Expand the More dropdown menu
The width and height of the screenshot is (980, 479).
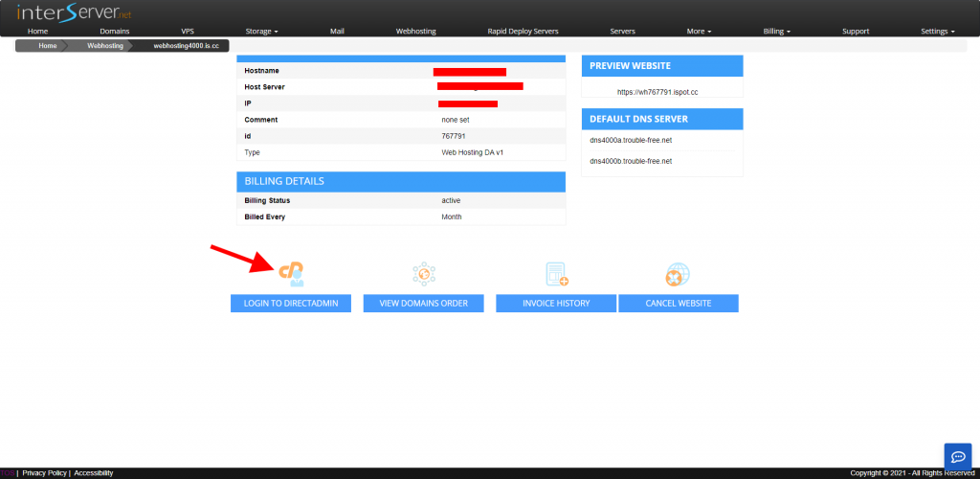pyautogui.click(x=699, y=32)
